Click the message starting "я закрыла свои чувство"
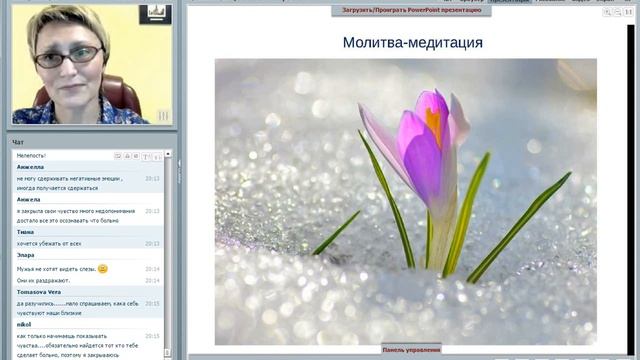The width and height of the screenshot is (640, 360). point(76,216)
